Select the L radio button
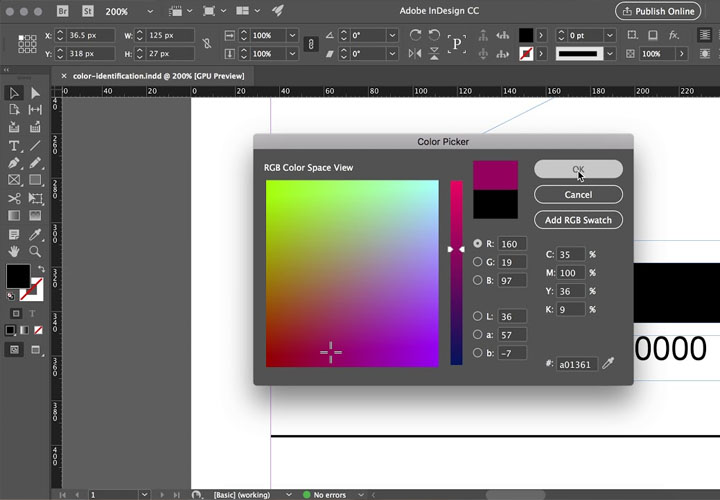Viewport: 720px width, 500px height. click(x=478, y=316)
